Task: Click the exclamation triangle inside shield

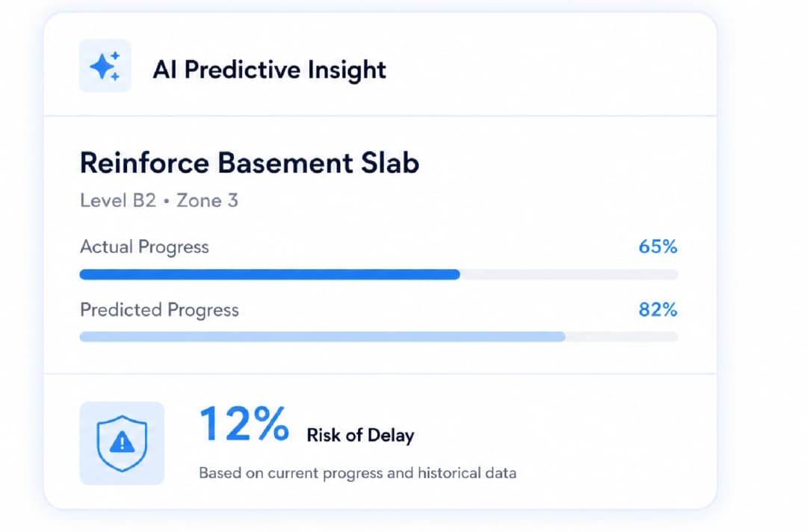Action: point(122,442)
